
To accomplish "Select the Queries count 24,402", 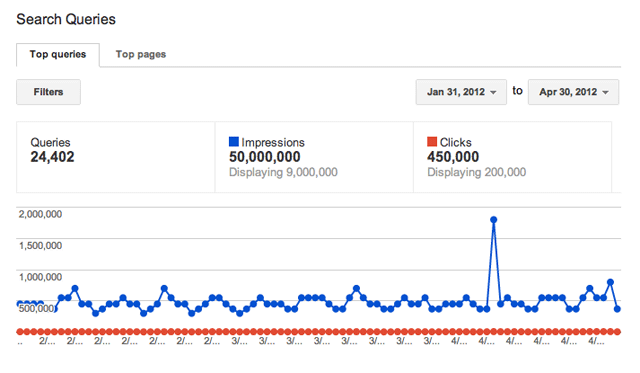I will (52, 157).
